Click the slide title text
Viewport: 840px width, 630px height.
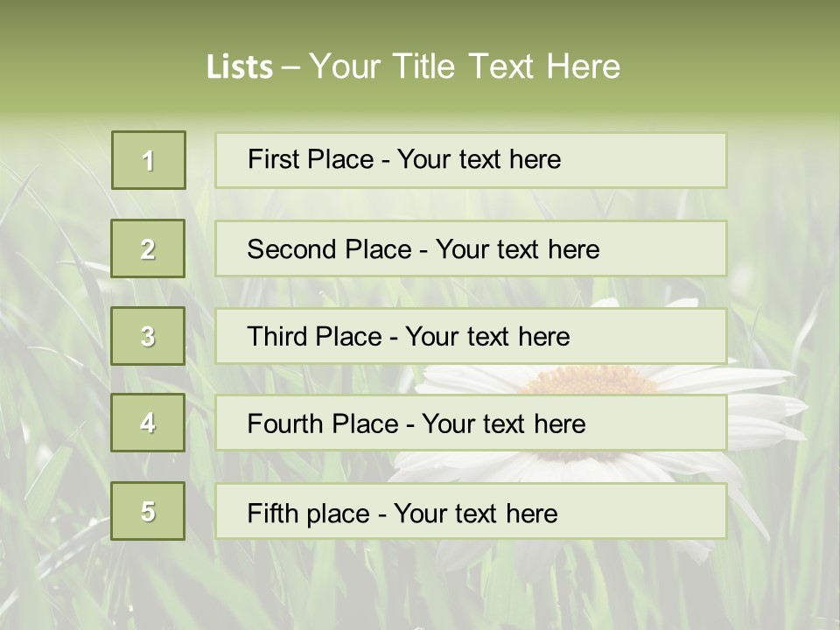coord(413,66)
